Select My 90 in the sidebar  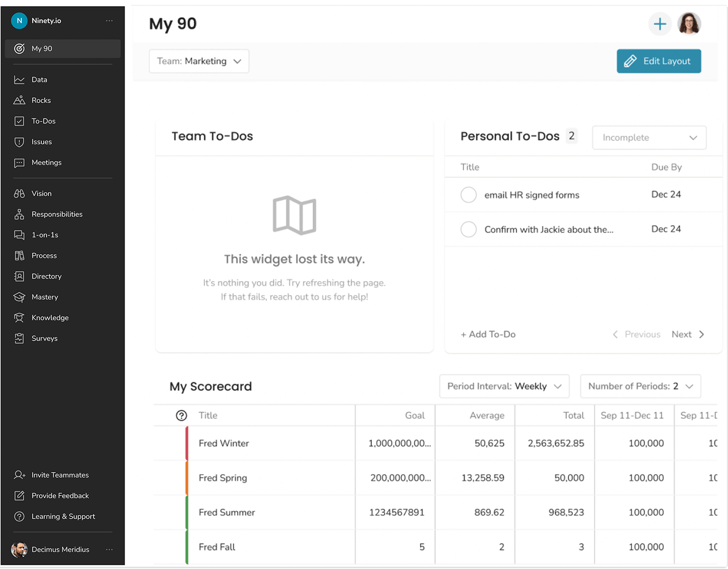point(42,48)
